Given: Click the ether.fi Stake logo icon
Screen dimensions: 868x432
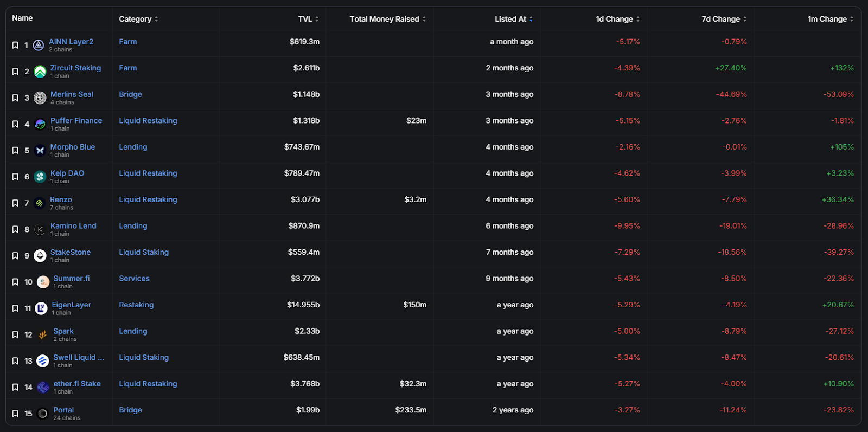Looking at the screenshot, I should click(x=43, y=388).
